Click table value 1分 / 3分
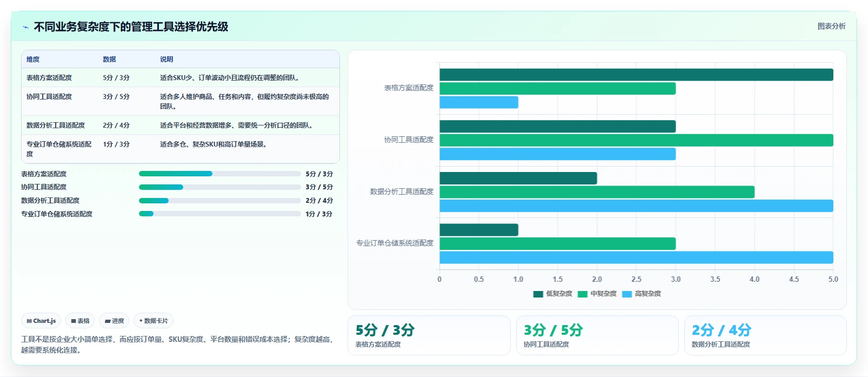 [x=116, y=144]
